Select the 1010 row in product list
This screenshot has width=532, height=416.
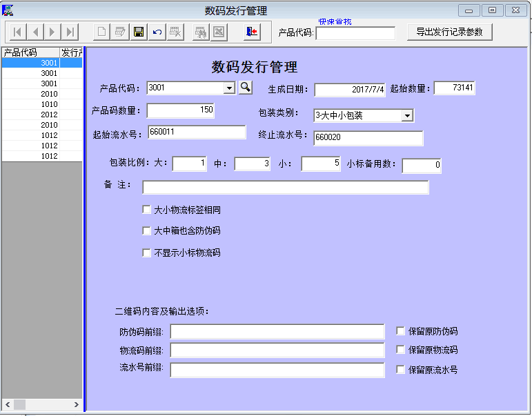click(42, 104)
